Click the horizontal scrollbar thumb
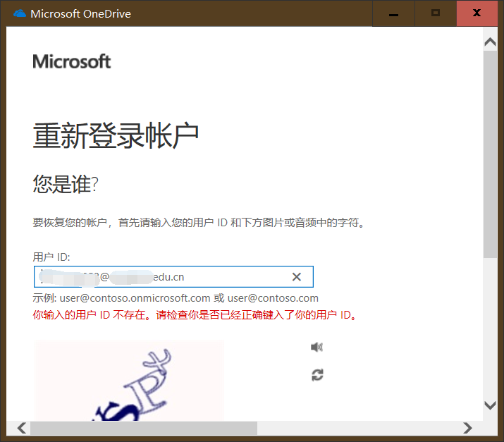Image resolution: width=504 pixels, height=442 pixels. pos(144,428)
